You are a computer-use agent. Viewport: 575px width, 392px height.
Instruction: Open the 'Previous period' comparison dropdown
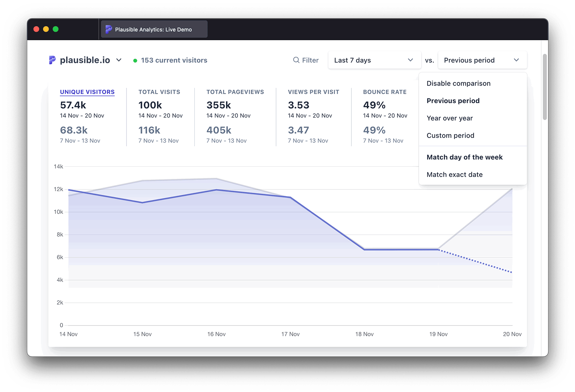pos(482,60)
